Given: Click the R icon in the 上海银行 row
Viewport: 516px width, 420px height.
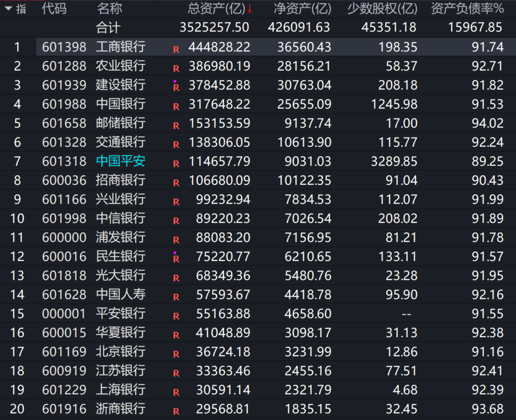Looking at the screenshot, I should (177, 392).
